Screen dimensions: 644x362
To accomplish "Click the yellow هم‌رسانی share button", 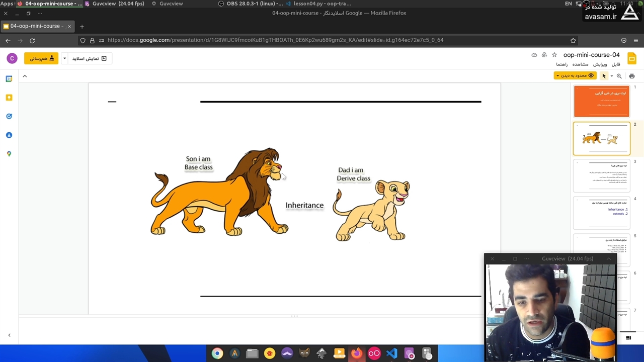I will 41,58.
